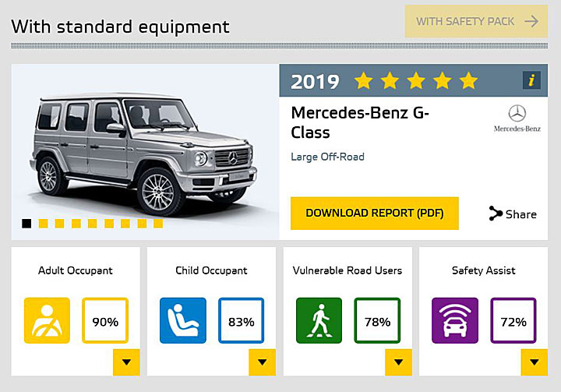Screen dimensions: 561x392
Task: Click the purple Safety Assist car icon
Action: pyautogui.click(x=455, y=320)
